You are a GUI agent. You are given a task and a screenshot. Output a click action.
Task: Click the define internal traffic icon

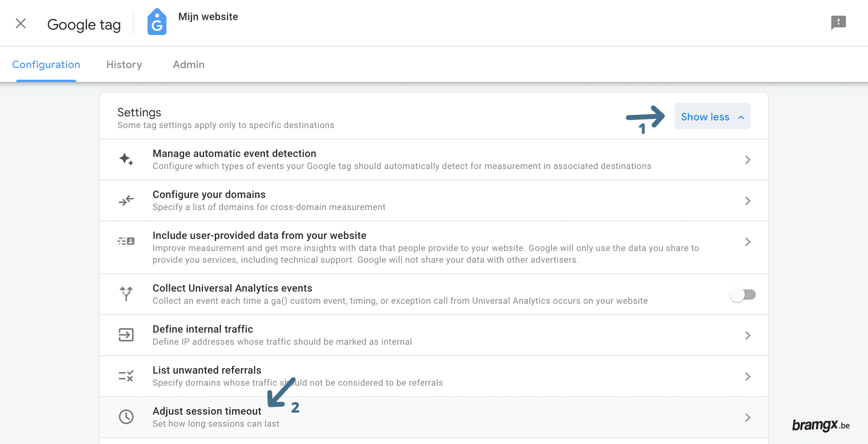point(126,335)
